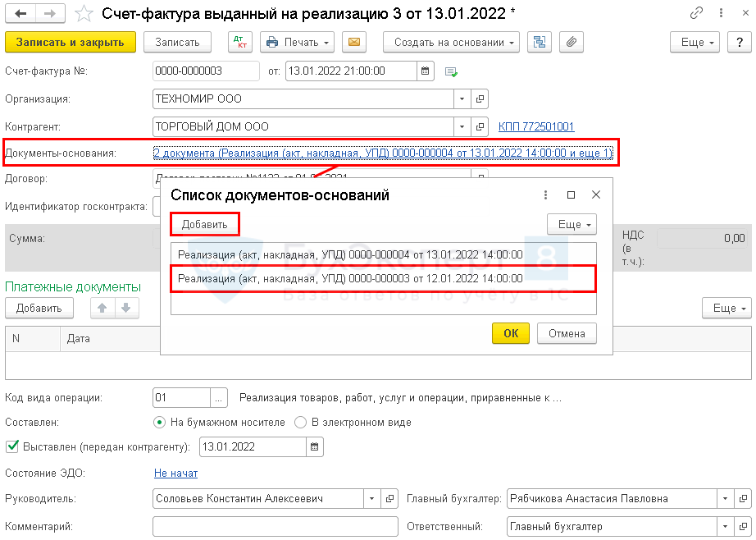Add document to favorites with star icon
Viewport: 756px width, 540px height.
83,13
